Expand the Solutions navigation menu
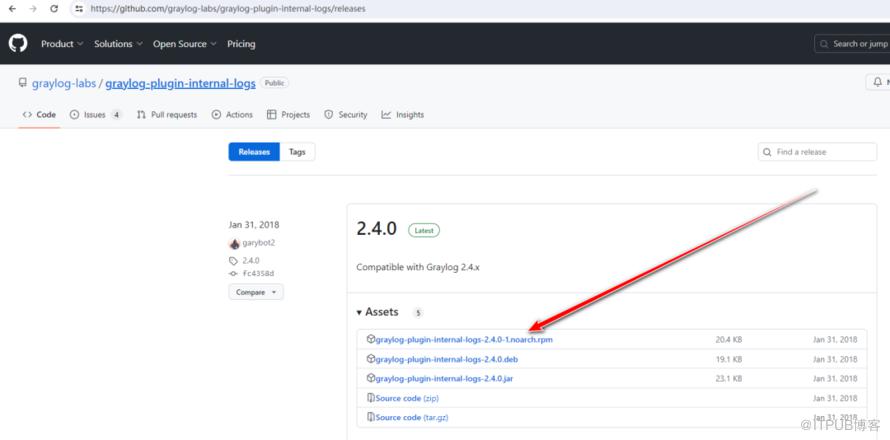The image size is (890, 440). click(118, 44)
